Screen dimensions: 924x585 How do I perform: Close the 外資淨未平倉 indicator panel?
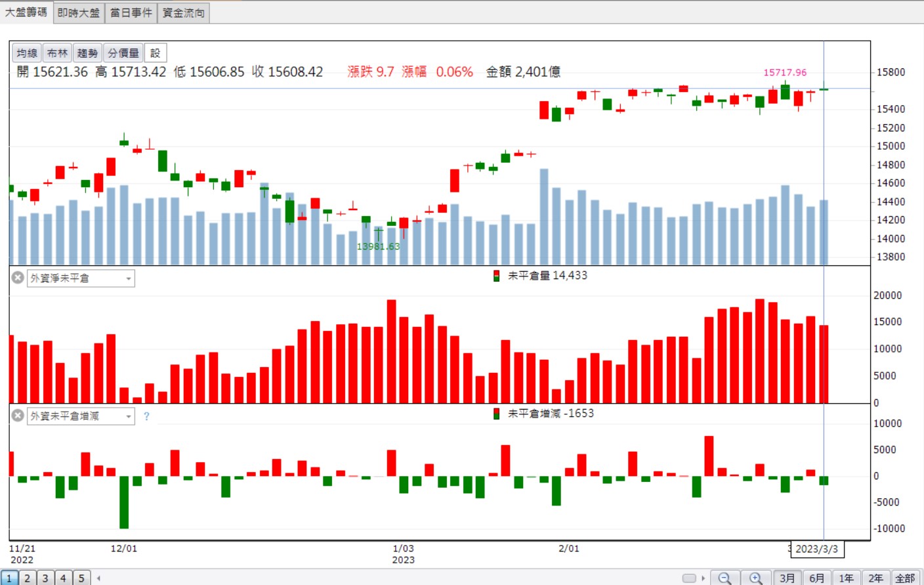tap(18, 278)
